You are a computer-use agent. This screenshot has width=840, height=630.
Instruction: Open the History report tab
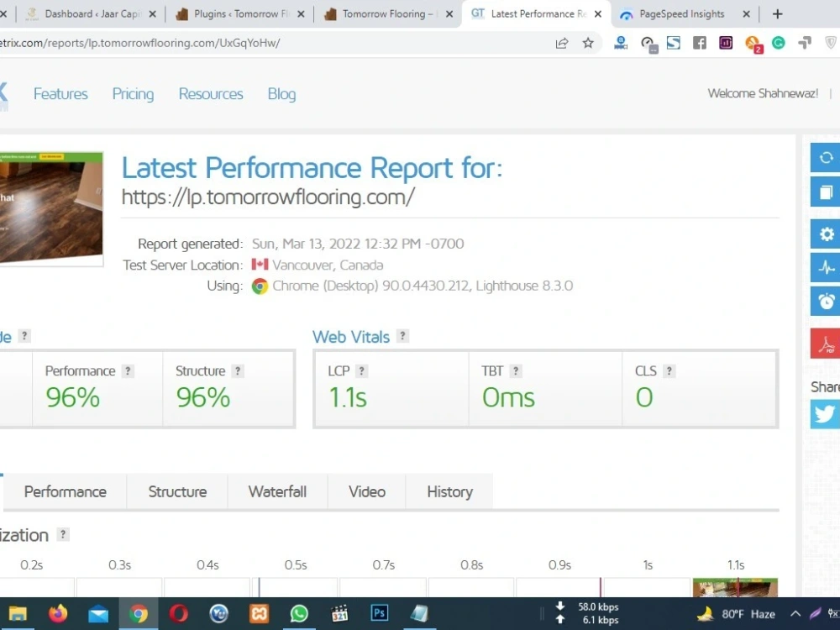[x=449, y=491]
